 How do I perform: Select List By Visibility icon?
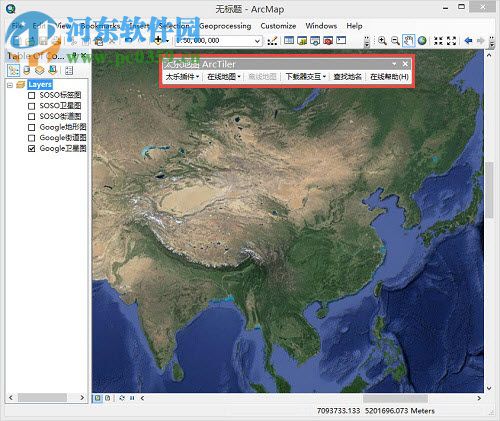tap(40, 70)
